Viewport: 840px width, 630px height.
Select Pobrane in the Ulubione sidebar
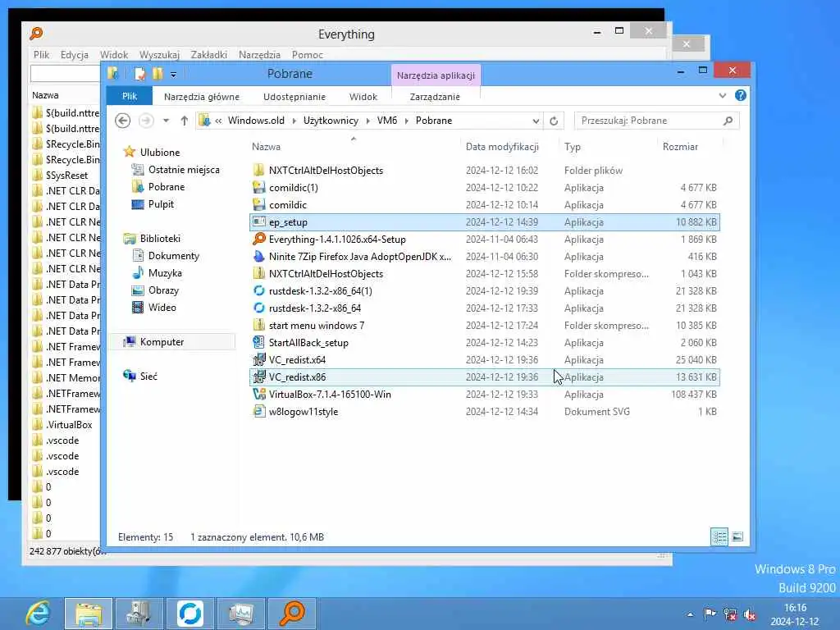[x=166, y=187]
